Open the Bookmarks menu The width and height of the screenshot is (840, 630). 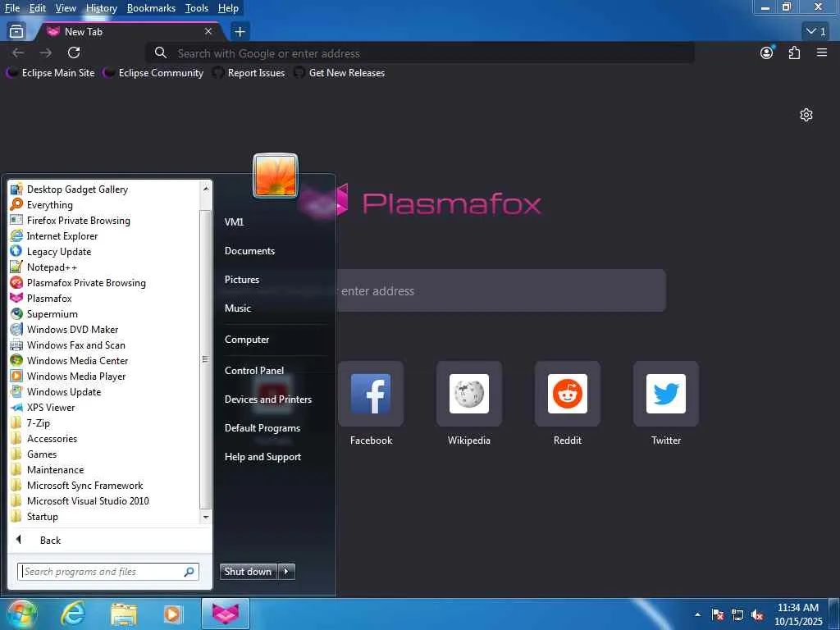tap(151, 8)
